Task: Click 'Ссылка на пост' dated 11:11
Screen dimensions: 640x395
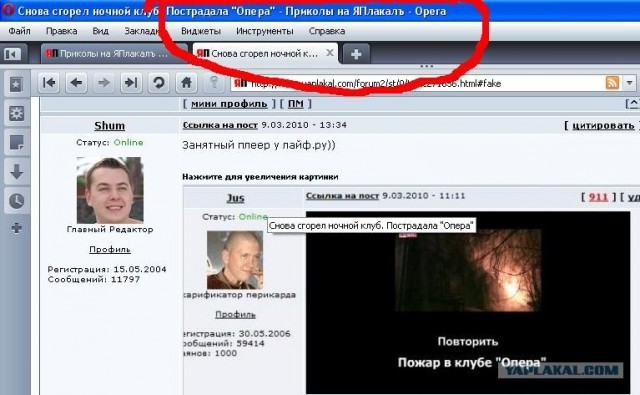Action: 342,196
